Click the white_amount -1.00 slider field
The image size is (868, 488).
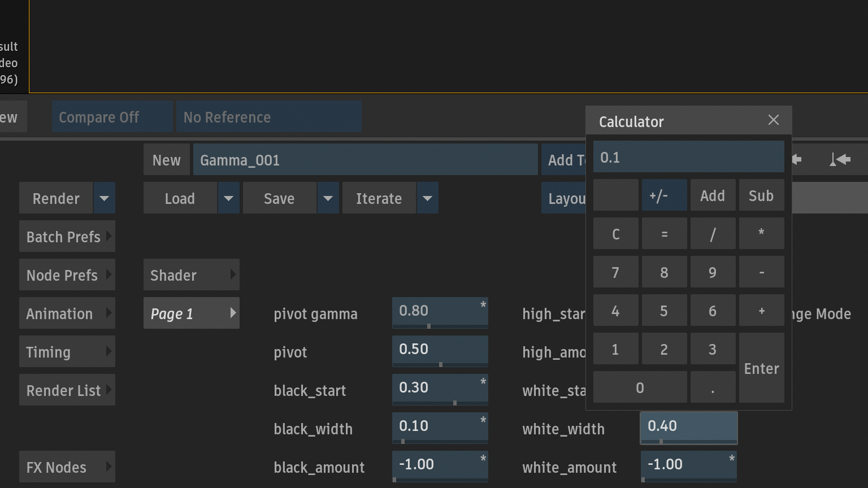click(x=689, y=467)
